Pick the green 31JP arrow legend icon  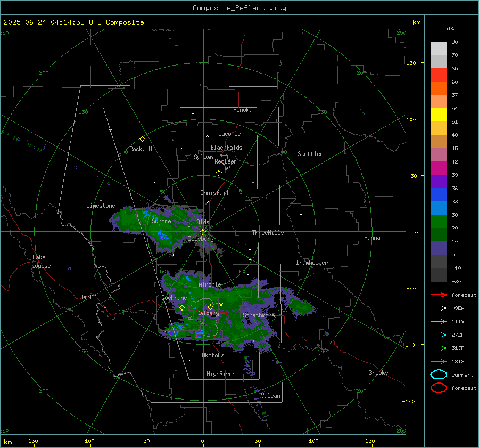click(x=439, y=348)
